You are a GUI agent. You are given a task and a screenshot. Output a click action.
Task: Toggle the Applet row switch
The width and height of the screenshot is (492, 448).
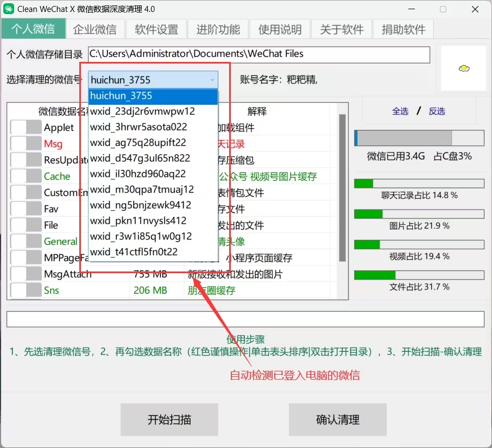[26, 128]
